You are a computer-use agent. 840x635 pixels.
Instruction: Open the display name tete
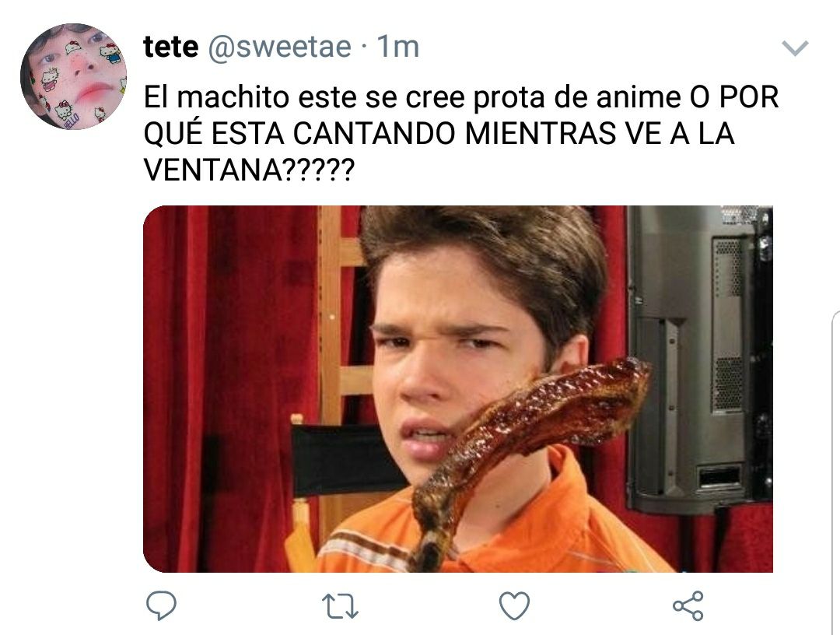(171, 47)
